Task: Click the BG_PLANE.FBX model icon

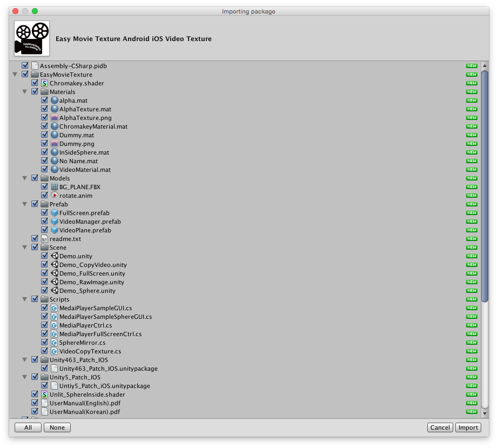Action: click(x=55, y=187)
